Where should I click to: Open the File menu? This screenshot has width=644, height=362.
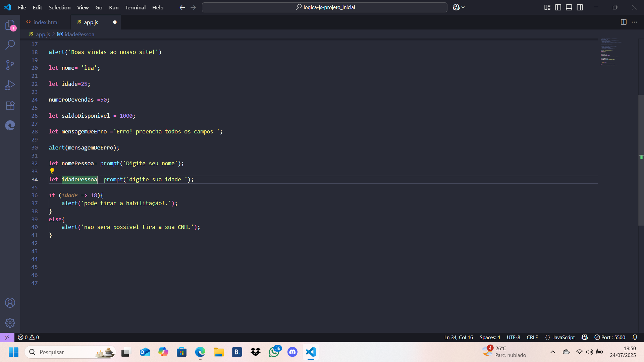22,7
